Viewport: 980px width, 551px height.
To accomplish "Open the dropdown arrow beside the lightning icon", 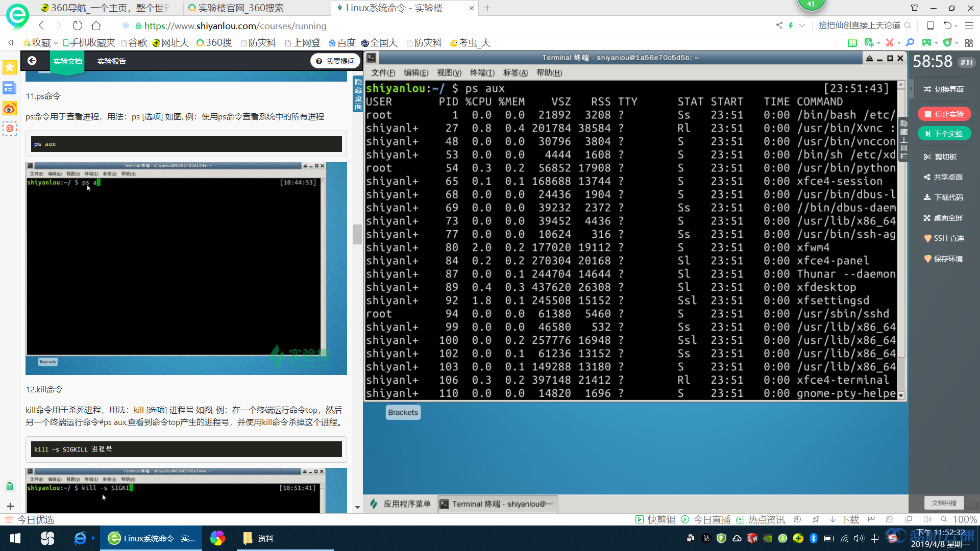I will click(x=801, y=26).
